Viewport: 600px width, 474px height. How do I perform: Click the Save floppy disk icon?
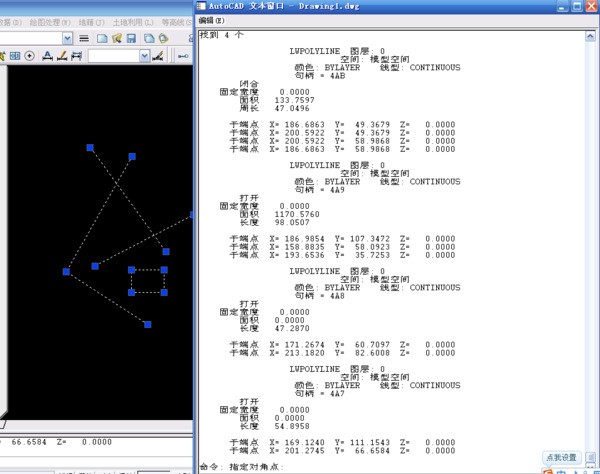[132, 38]
